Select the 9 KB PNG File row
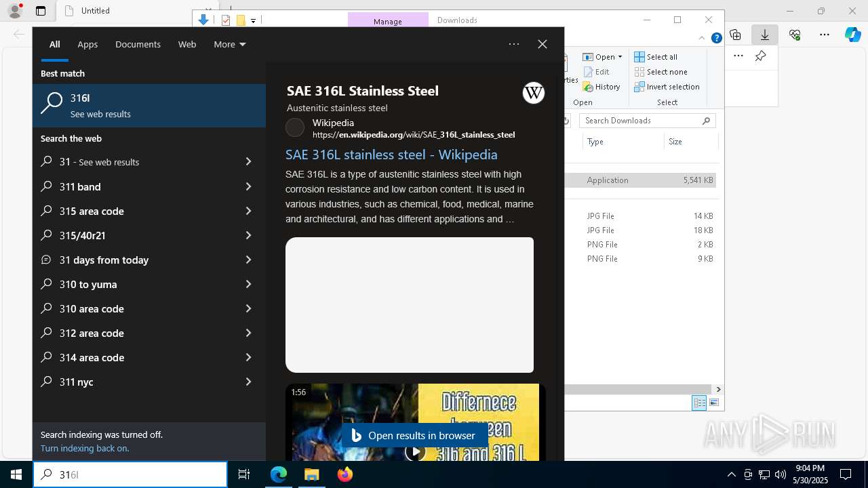This screenshot has height=488, width=868. tap(641, 259)
